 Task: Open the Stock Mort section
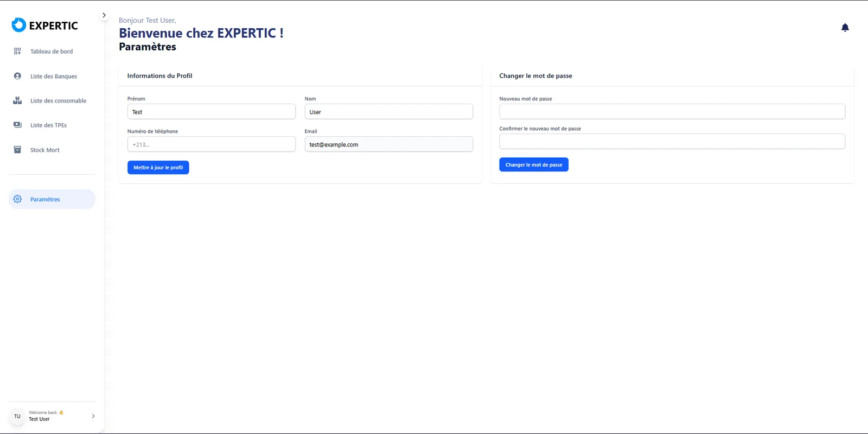tap(52, 150)
